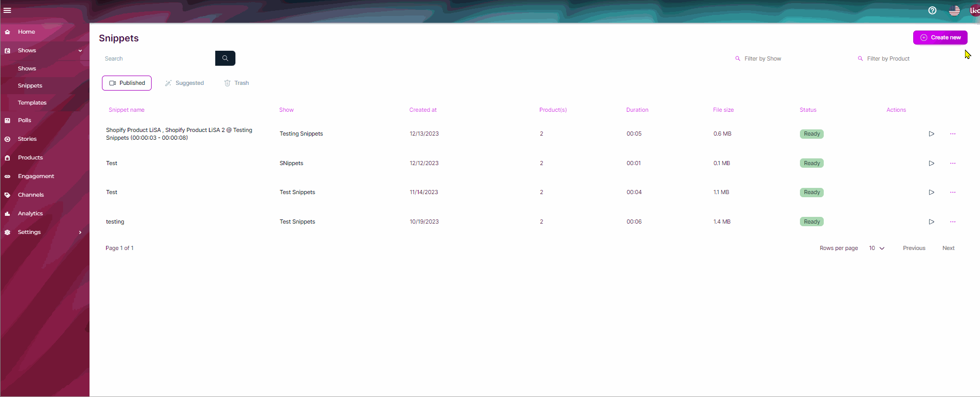The image size is (980, 397).
Task: Switch to the Trash tab
Action: pos(236,83)
